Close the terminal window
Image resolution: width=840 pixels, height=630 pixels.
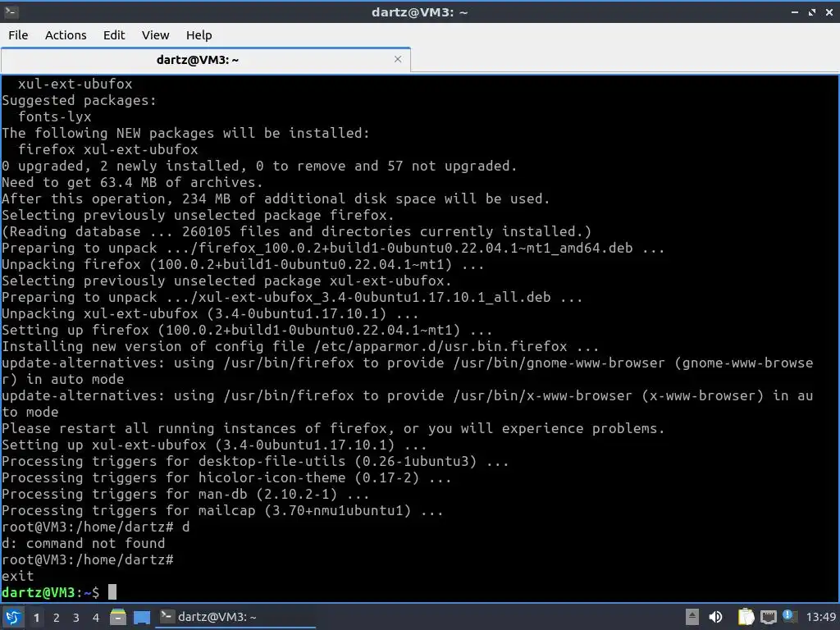coord(829,11)
